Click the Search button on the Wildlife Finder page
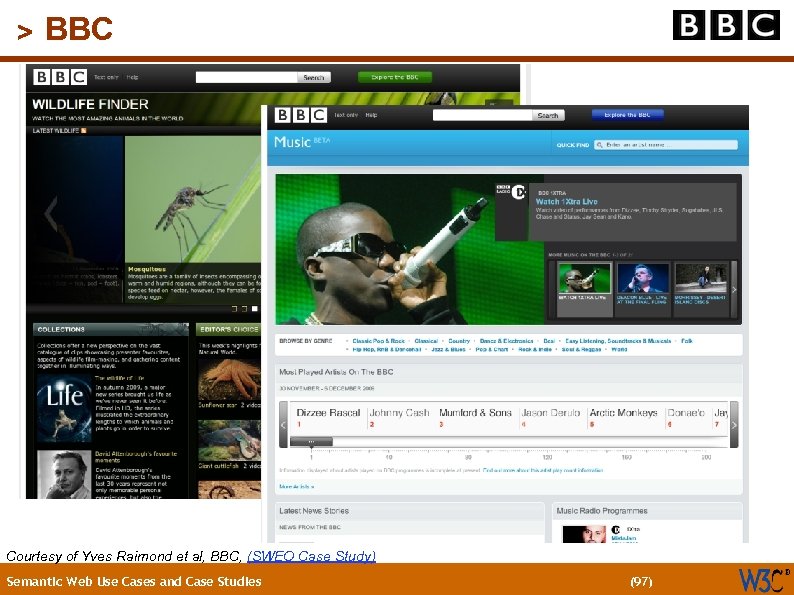Image resolution: width=794 pixels, height=595 pixels. click(314, 77)
